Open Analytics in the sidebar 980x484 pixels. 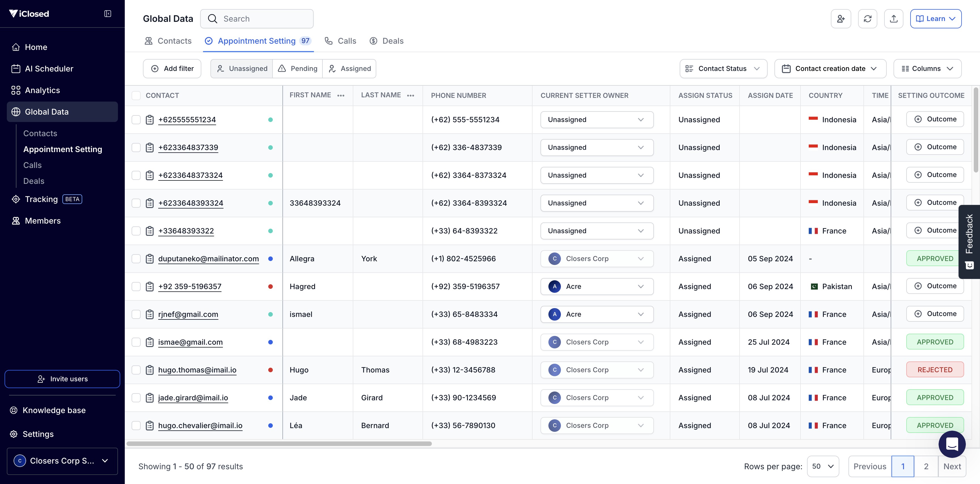[42, 90]
